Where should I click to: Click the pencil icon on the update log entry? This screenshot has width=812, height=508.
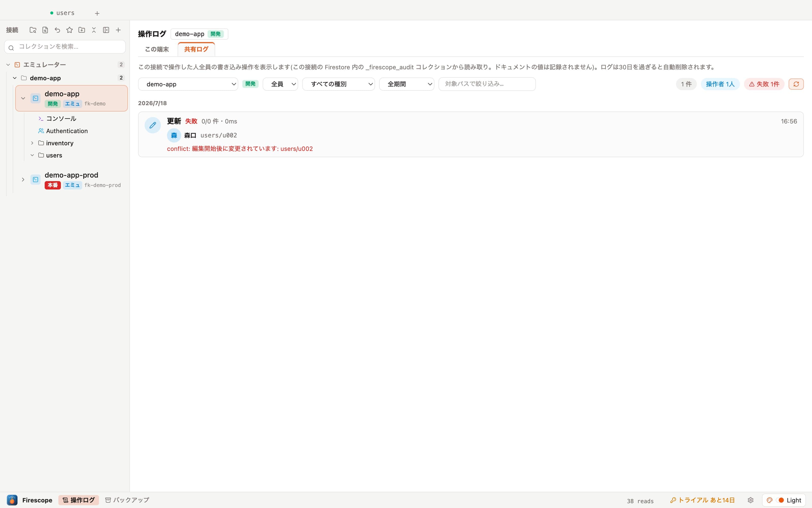pos(153,125)
